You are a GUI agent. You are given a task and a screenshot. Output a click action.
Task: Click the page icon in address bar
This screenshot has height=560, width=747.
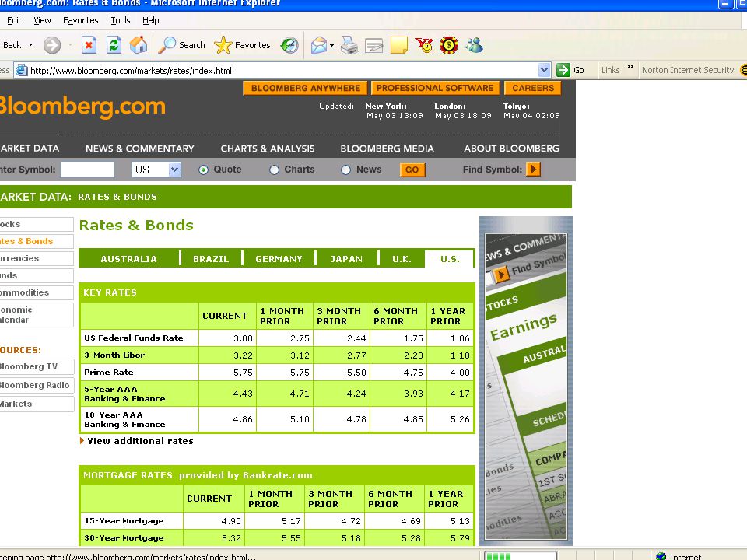click(22, 71)
